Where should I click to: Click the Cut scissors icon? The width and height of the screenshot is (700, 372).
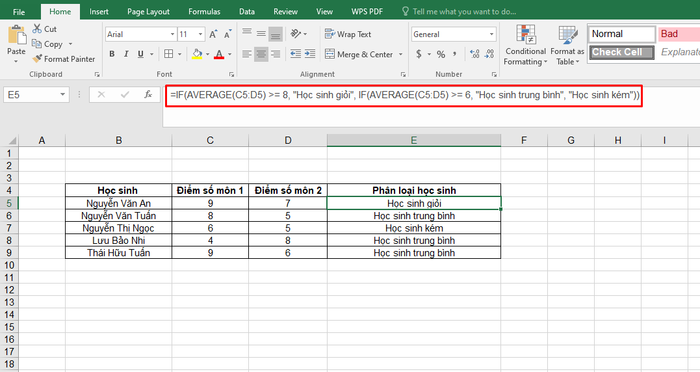(37, 29)
